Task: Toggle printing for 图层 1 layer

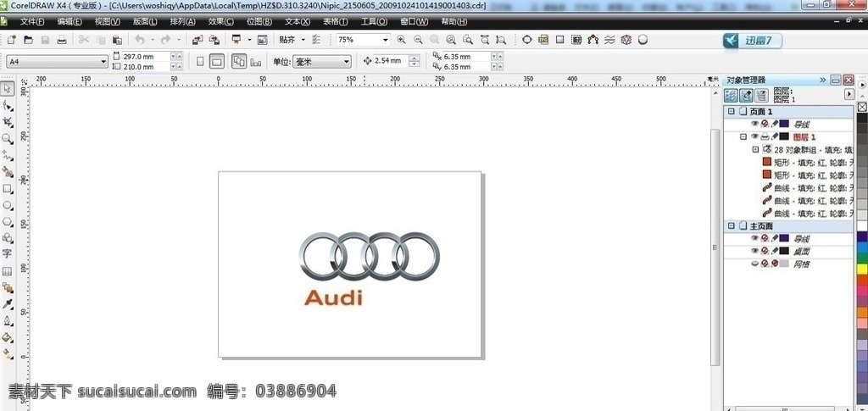Action: [765, 136]
